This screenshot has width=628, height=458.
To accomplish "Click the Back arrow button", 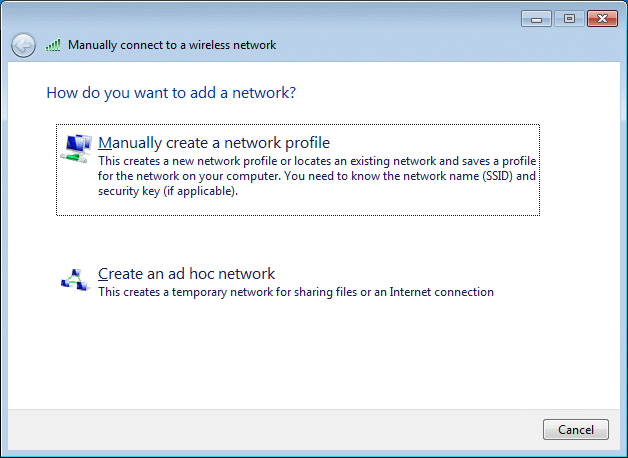I will point(23,45).
